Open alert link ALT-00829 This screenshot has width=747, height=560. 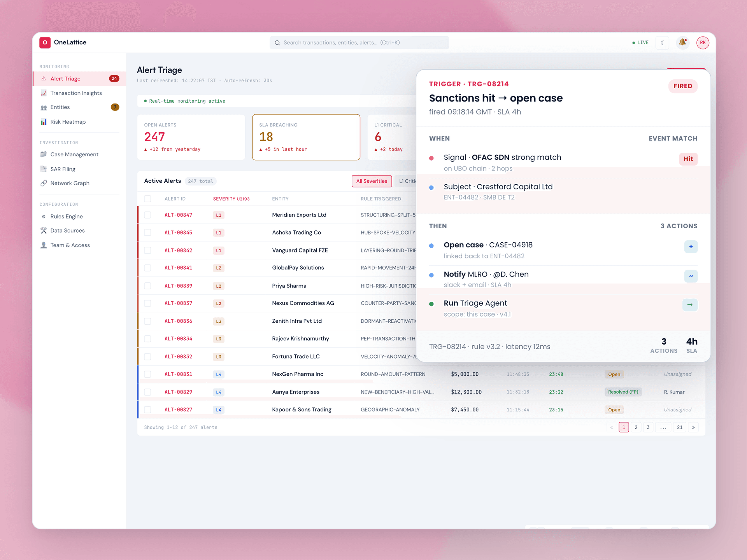point(178,392)
